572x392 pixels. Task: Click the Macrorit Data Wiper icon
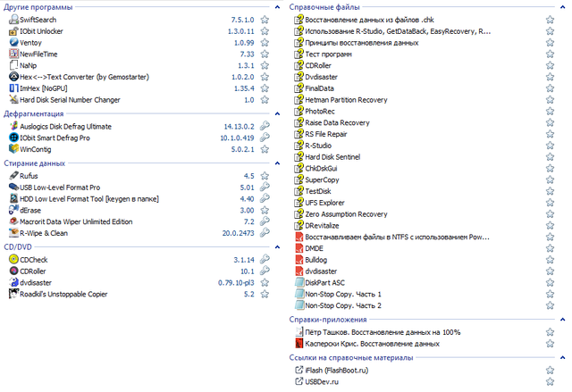(13, 221)
